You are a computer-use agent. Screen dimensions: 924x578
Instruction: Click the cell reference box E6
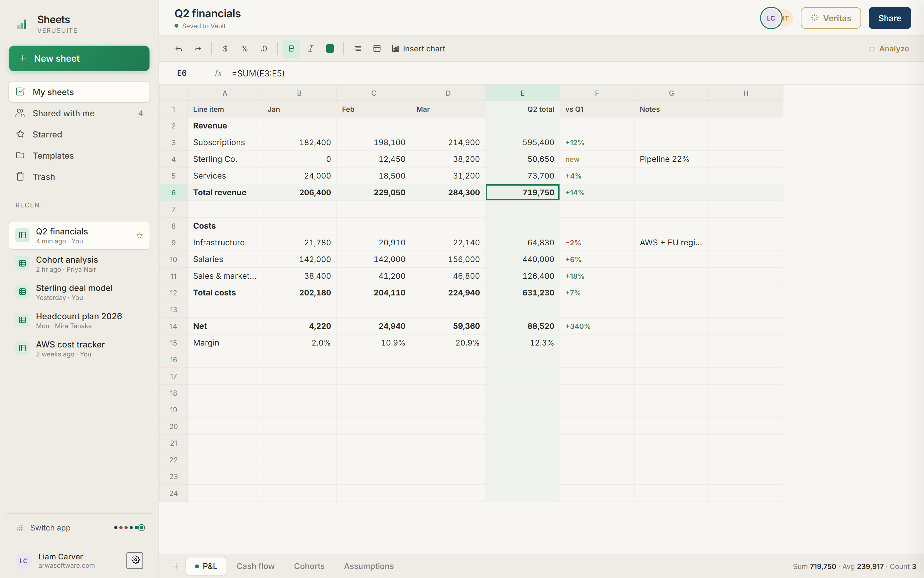click(182, 73)
